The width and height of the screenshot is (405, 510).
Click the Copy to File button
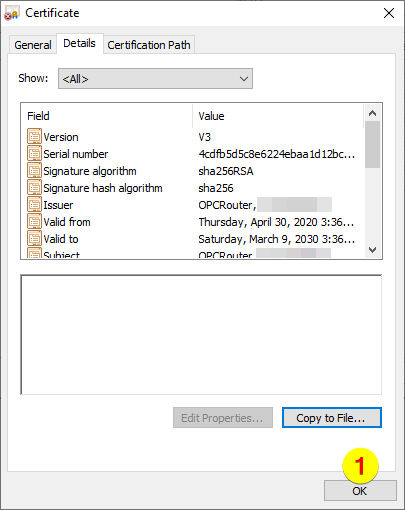click(332, 418)
